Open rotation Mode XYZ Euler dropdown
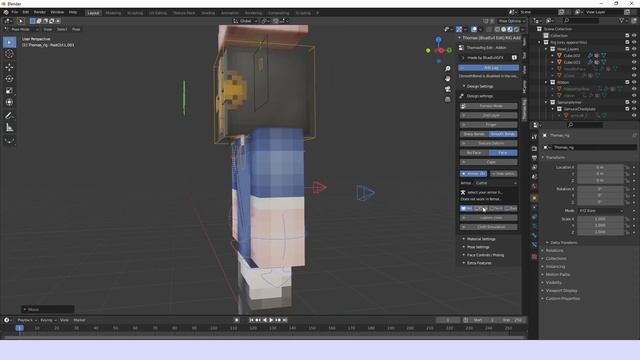640x360 pixels. click(601, 211)
